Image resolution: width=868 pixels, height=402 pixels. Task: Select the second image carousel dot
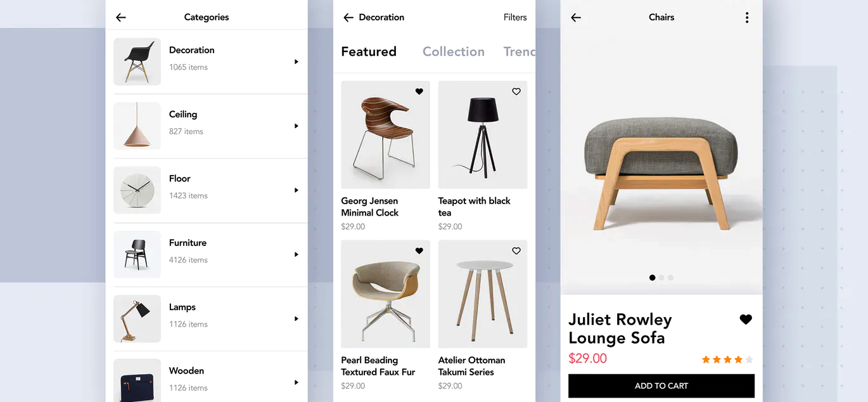[x=661, y=278]
